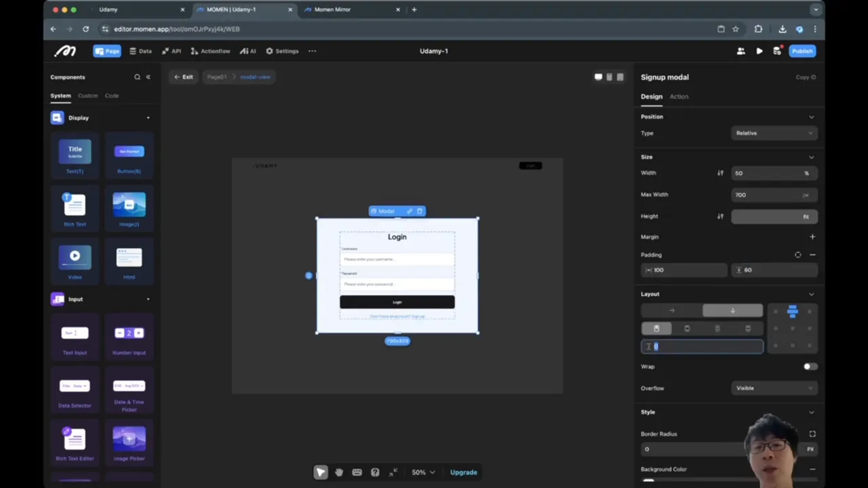Switch canvas to desktop device view
The image size is (868, 488).
[x=598, y=77]
